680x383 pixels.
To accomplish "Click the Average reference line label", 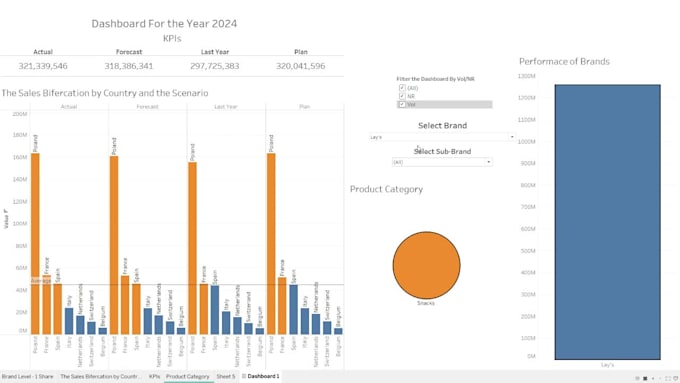I will [41, 281].
